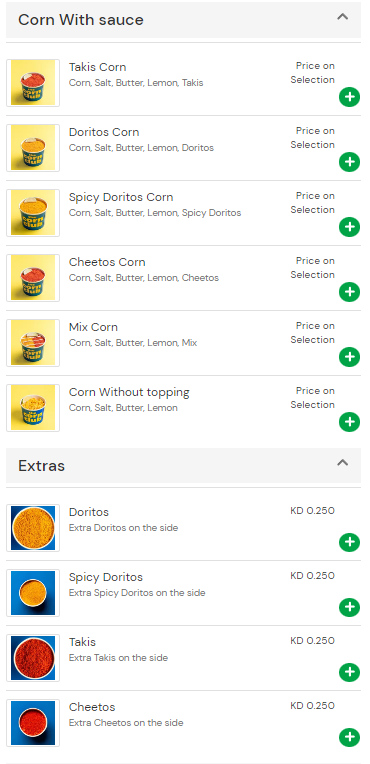Image resolution: width=370 pixels, height=764 pixels.
Task: Collapse the Corn With sauce section chevron
Action: pyautogui.click(x=343, y=17)
